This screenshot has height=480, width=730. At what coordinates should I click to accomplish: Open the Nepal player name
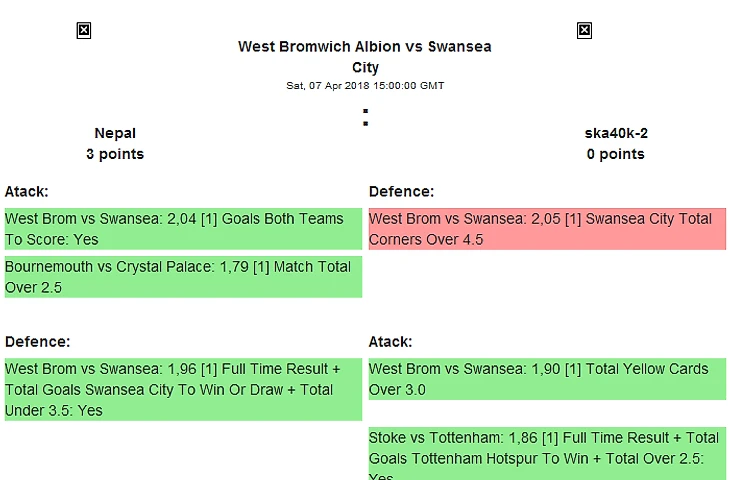[115, 133]
